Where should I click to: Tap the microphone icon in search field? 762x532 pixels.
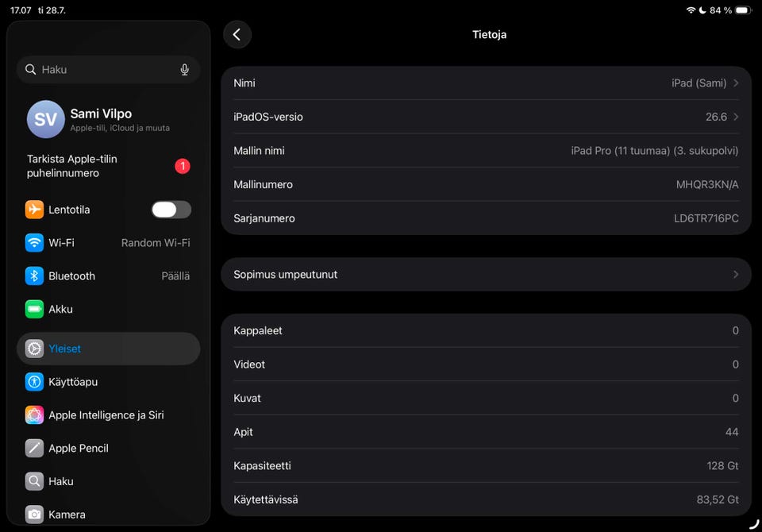(185, 70)
